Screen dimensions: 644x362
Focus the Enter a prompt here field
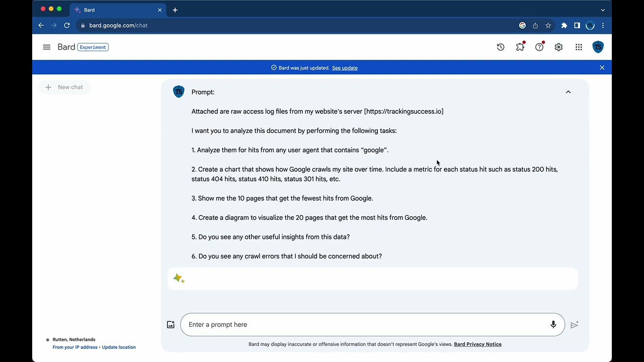point(372,325)
